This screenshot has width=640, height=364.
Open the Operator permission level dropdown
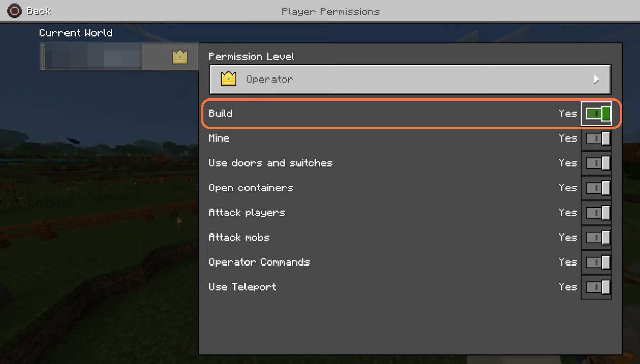pyautogui.click(x=410, y=80)
